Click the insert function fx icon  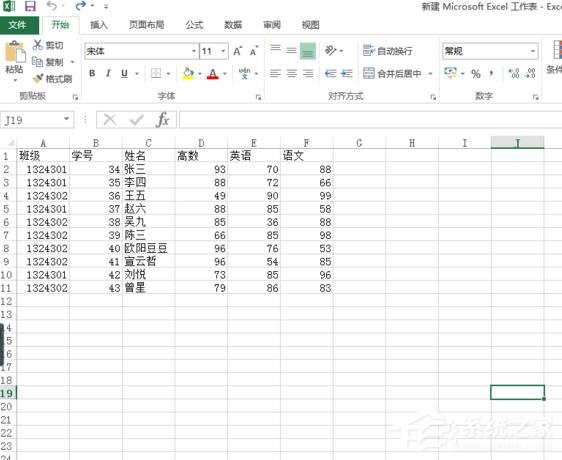(x=163, y=119)
